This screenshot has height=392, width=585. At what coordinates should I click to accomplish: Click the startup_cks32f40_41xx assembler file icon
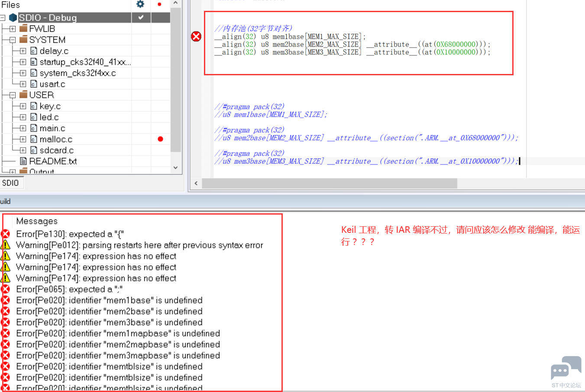click(34, 62)
